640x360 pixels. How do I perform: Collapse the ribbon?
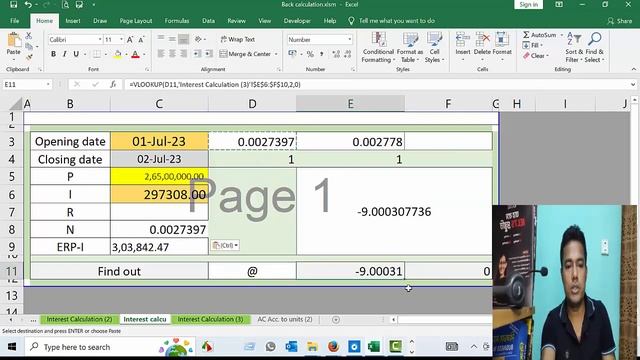(633, 69)
